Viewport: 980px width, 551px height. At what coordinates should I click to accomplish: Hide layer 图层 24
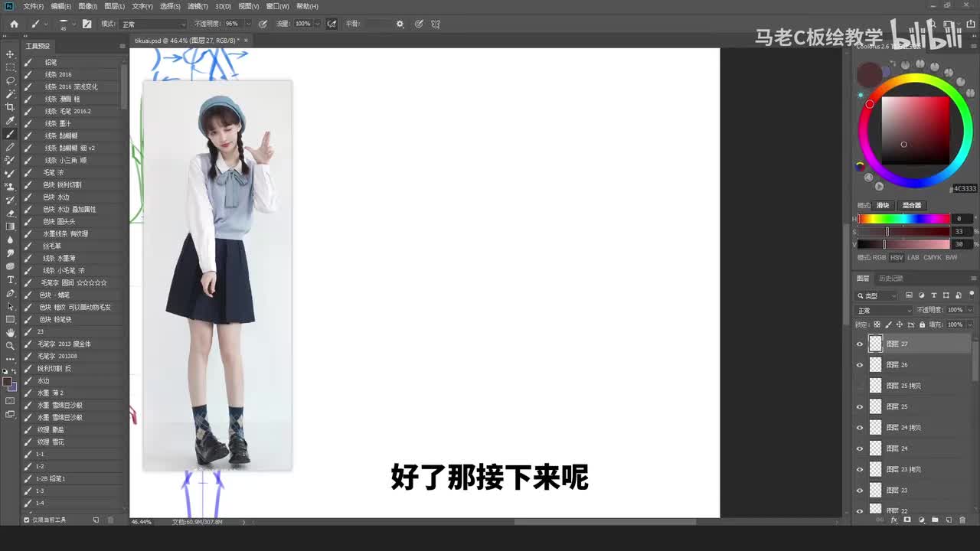click(859, 448)
